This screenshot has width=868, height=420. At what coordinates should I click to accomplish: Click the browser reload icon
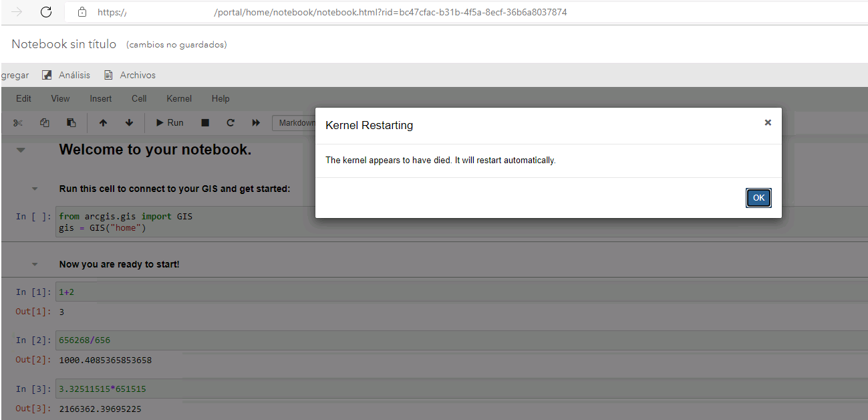[45, 11]
